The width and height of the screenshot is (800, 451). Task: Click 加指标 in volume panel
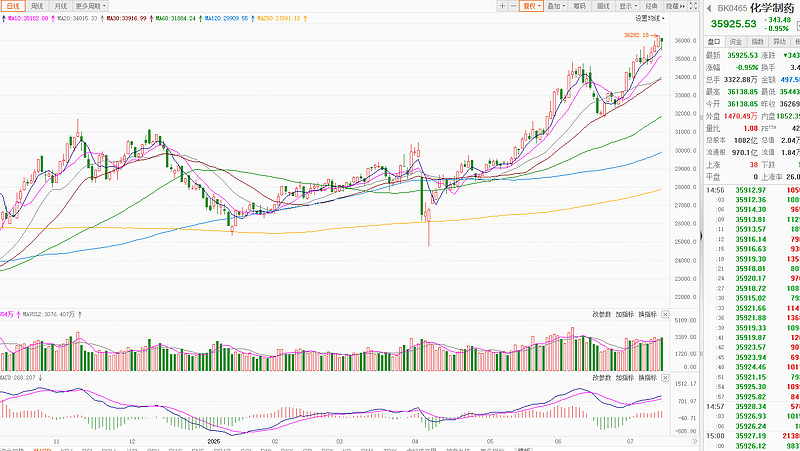[624, 314]
